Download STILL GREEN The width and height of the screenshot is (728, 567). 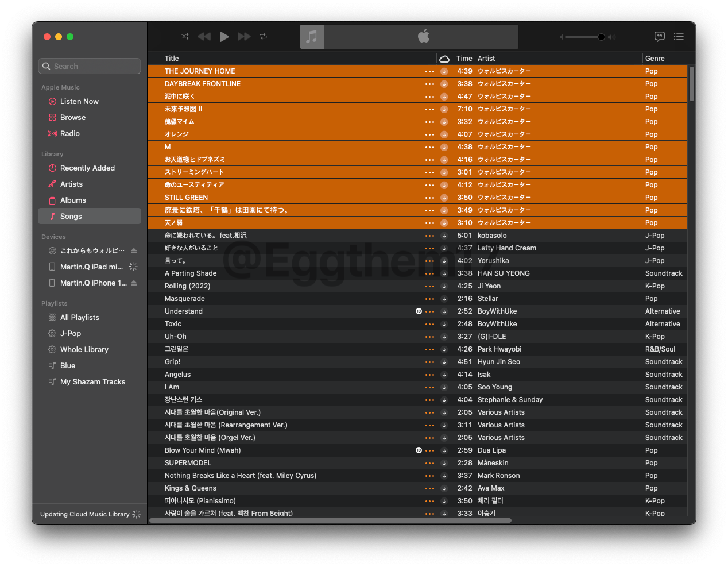[x=444, y=198]
